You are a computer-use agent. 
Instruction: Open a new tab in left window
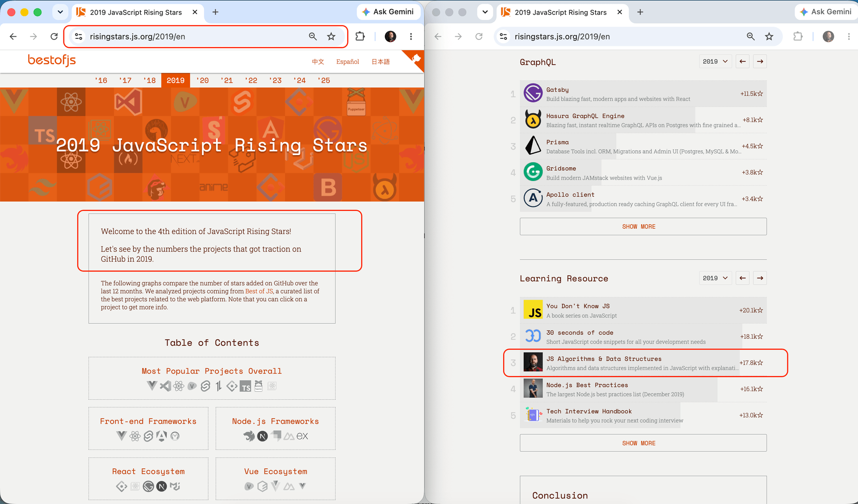click(215, 12)
